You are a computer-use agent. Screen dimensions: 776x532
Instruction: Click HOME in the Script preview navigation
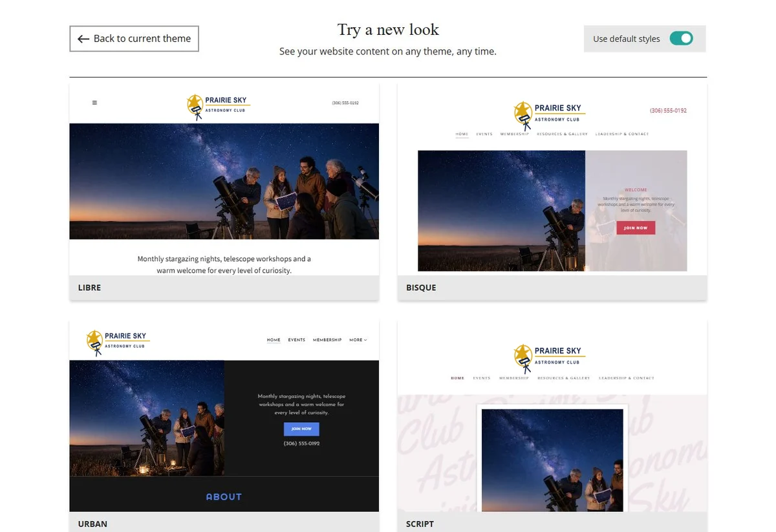[x=458, y=378]
